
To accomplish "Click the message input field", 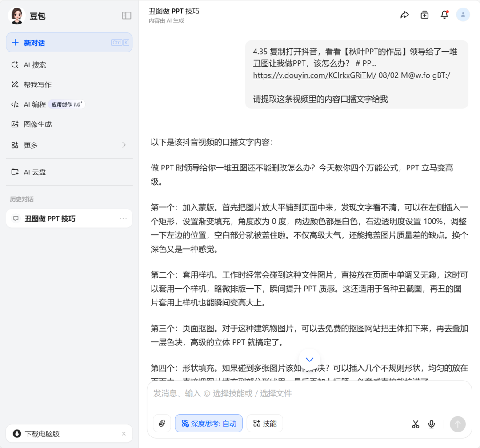I will (309, 393).
